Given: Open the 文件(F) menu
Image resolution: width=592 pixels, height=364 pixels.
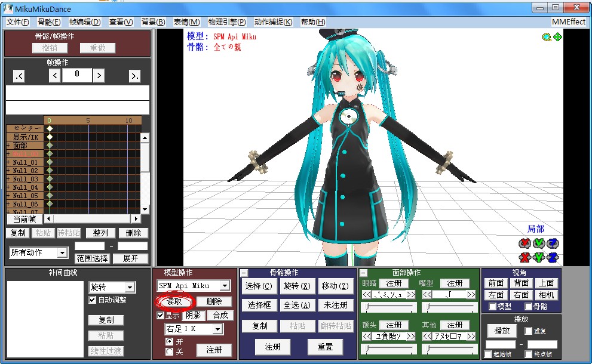Looking at the screenshot, I should (x=17, y=22).
